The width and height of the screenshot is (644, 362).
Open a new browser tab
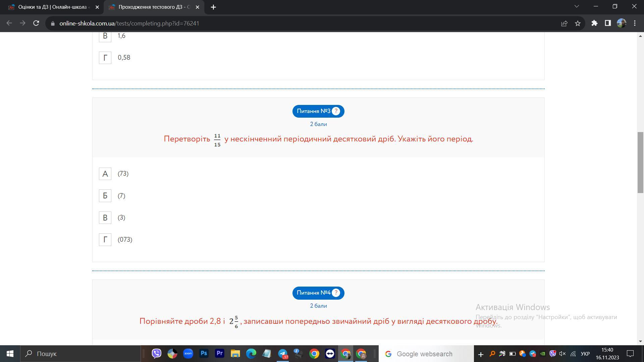(213, 7)
